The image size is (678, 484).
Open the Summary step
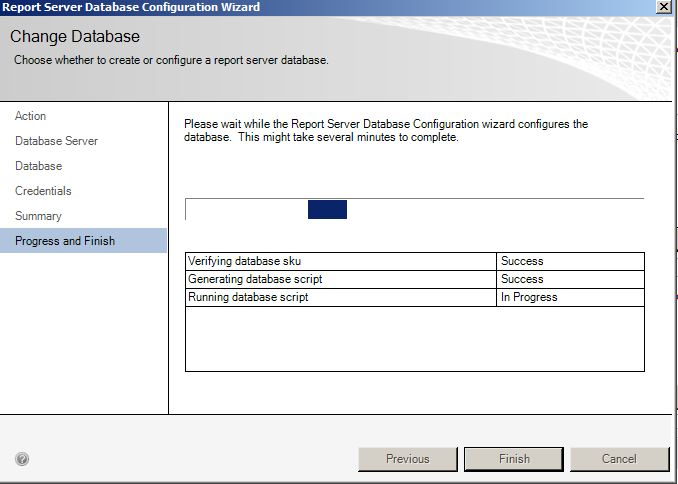(x=38, y=216)
